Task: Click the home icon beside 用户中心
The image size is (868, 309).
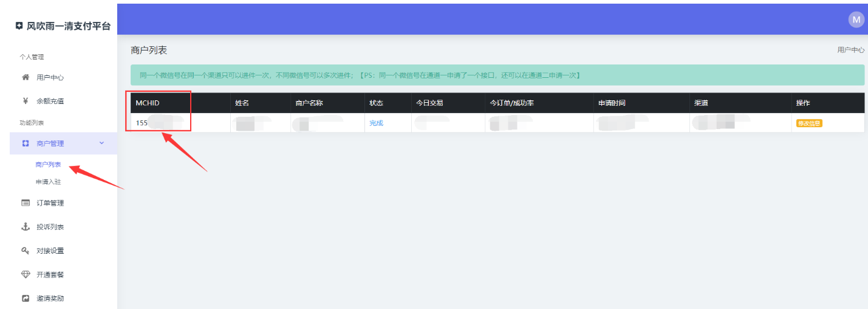Action: click(26, 77)
